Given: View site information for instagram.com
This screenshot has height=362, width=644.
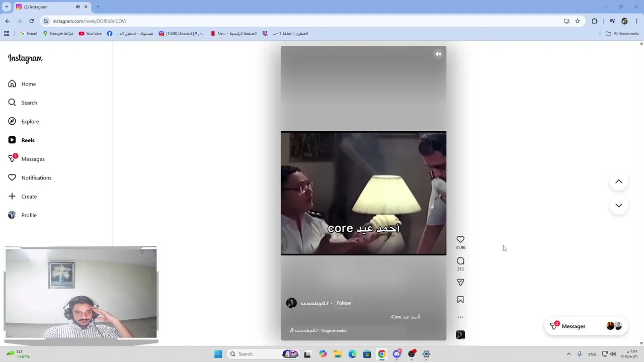Looking at the screenshot, I should pyautogui.click(x=46, y=21).
